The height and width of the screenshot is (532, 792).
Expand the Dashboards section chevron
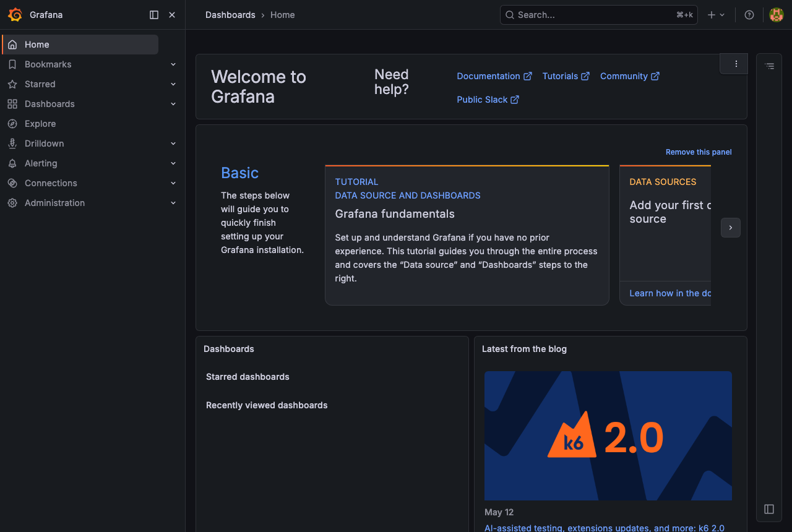click(173, 104)
